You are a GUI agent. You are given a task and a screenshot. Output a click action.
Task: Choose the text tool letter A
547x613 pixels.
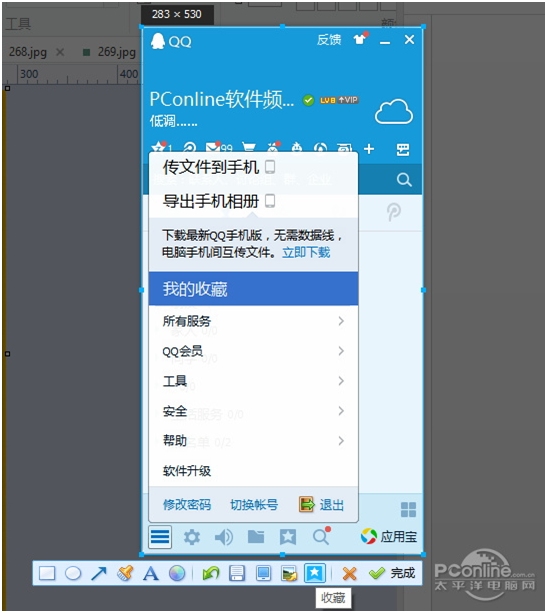point(151,574)
